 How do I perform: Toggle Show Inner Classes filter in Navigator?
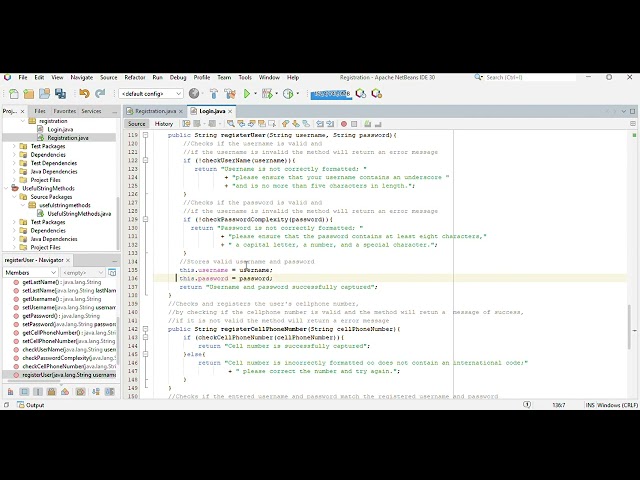65,392
